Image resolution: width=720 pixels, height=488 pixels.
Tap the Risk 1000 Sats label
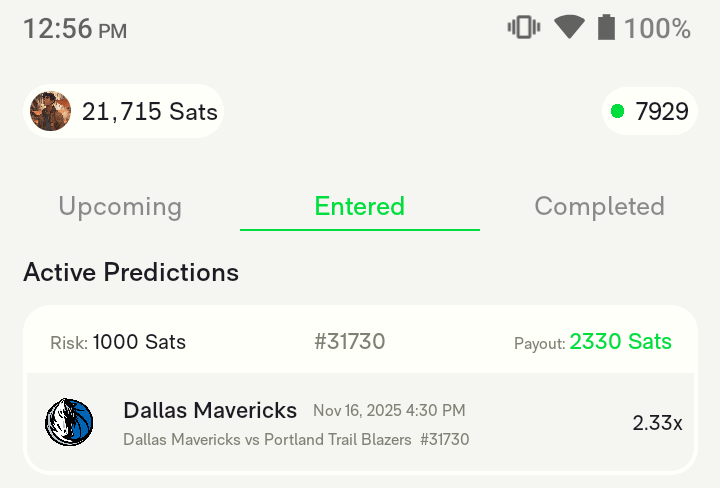point(118,342)
